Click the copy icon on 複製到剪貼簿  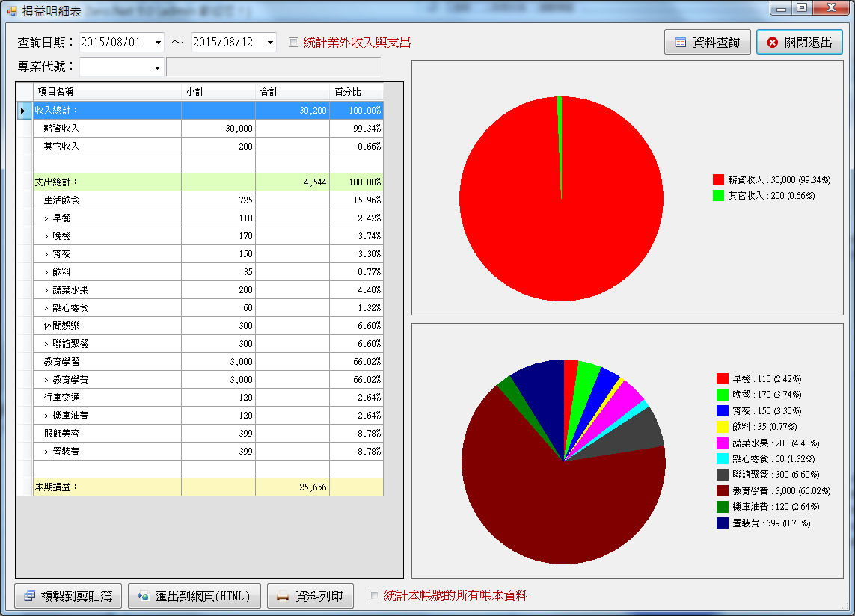(x=28, y=596)
